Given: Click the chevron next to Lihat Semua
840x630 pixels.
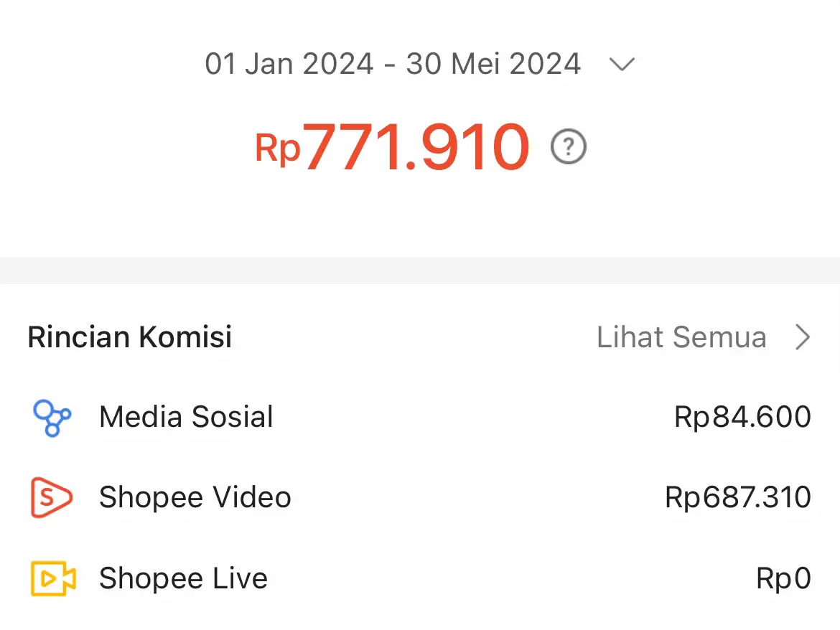Looking at the screenshot, I should pyautogui.click(x=802, y=337).
